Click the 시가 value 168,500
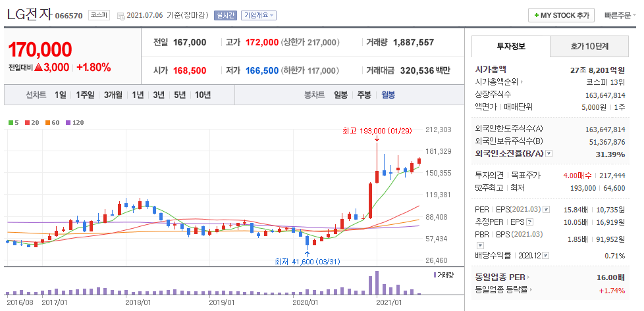The image size is (644, 311). point(190,70)
